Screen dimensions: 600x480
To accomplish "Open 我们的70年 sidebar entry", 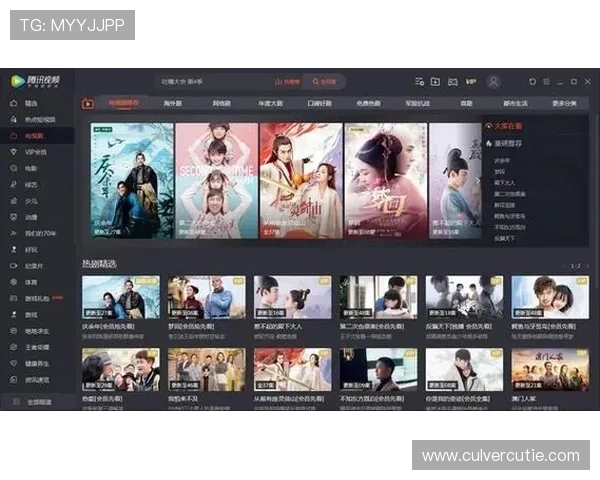I will (37, 233).
